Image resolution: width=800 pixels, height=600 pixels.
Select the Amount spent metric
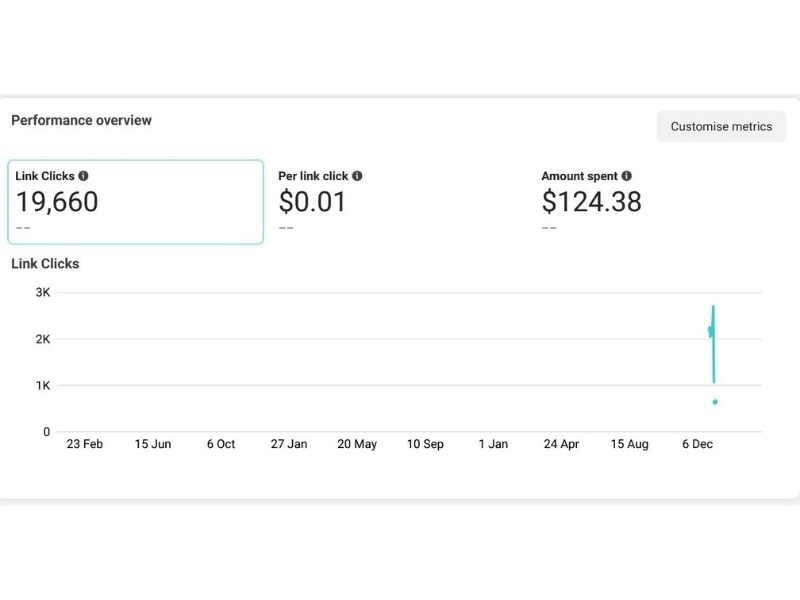(x=661, y=202)
